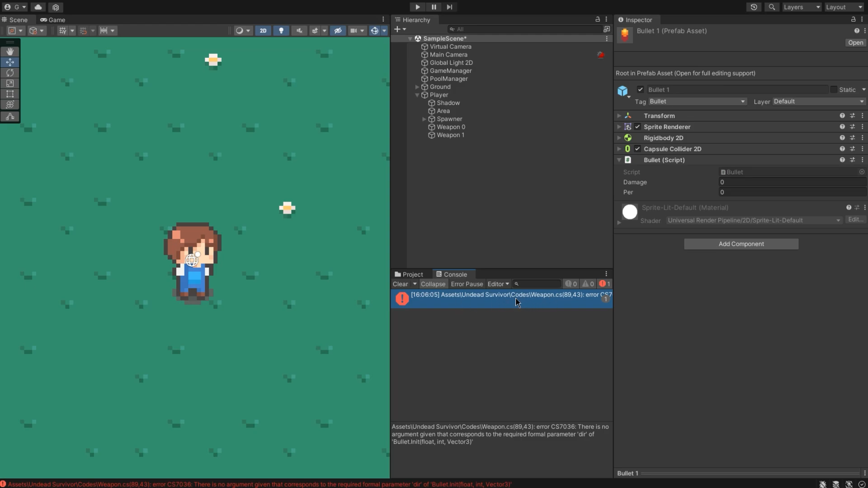868x488 pixels.
Task: Open the Tag dropdown showing Bullet
Action: point(697,101)
